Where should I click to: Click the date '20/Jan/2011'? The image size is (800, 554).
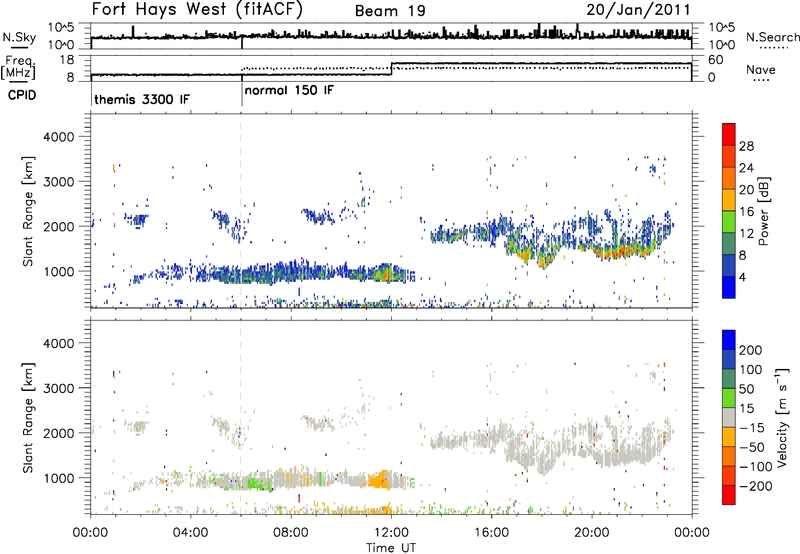pyautogui.click(x=638, y=10)
